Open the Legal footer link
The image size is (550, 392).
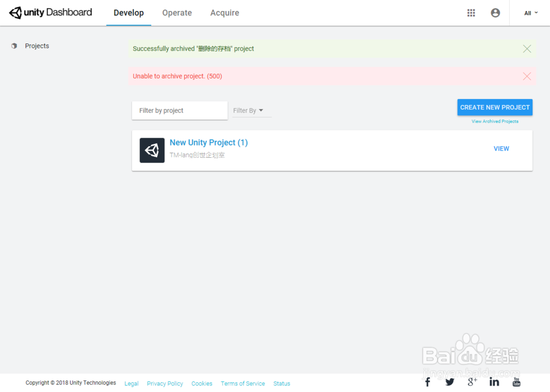coord(131,384)
